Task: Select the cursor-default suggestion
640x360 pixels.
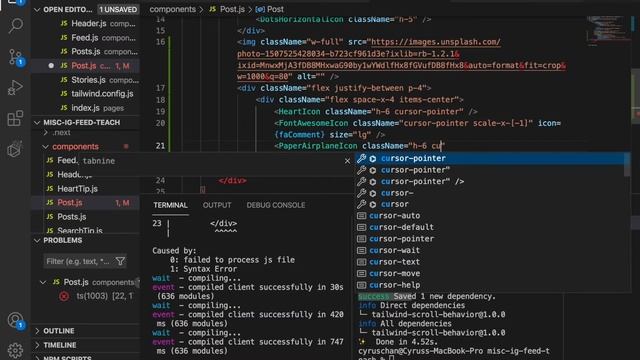Action: (490, 227)
